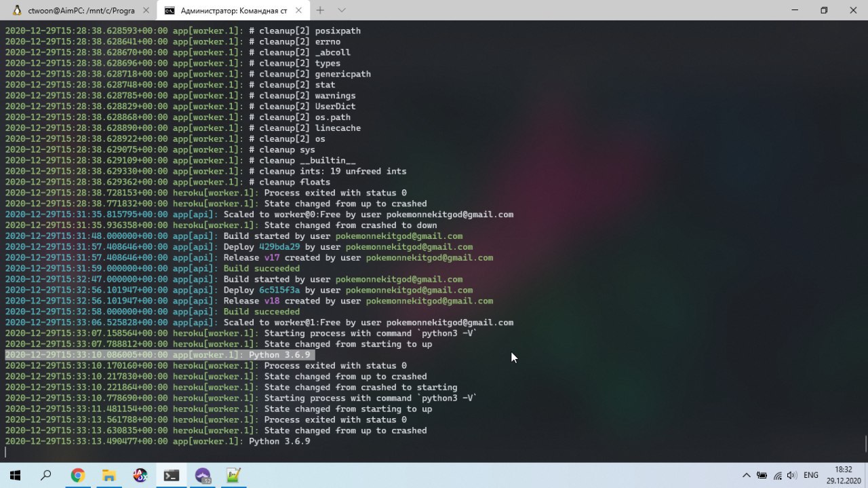Open the Wi-Fi network tray icon
The height and width of the screenshot is (488, 868).
click(x=778, y=475)
